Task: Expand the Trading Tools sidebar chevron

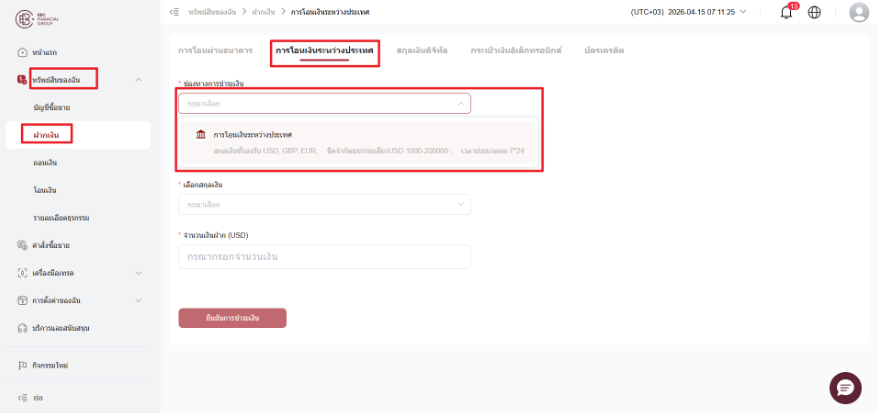Action: (139, 273)
